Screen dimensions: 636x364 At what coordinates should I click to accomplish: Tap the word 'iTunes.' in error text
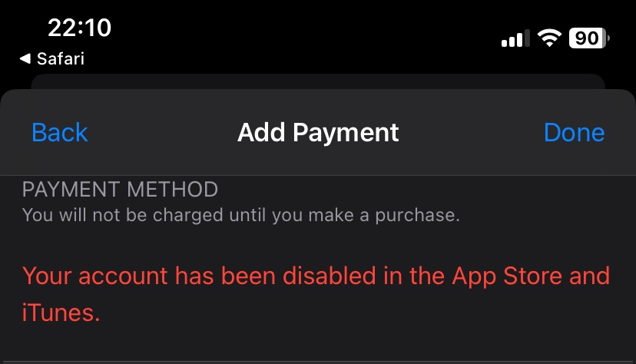[x=61, y=313]
